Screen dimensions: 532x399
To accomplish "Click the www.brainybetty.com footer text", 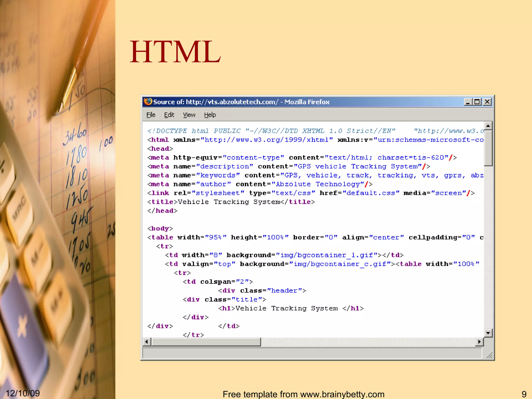I will click(342, 394).
